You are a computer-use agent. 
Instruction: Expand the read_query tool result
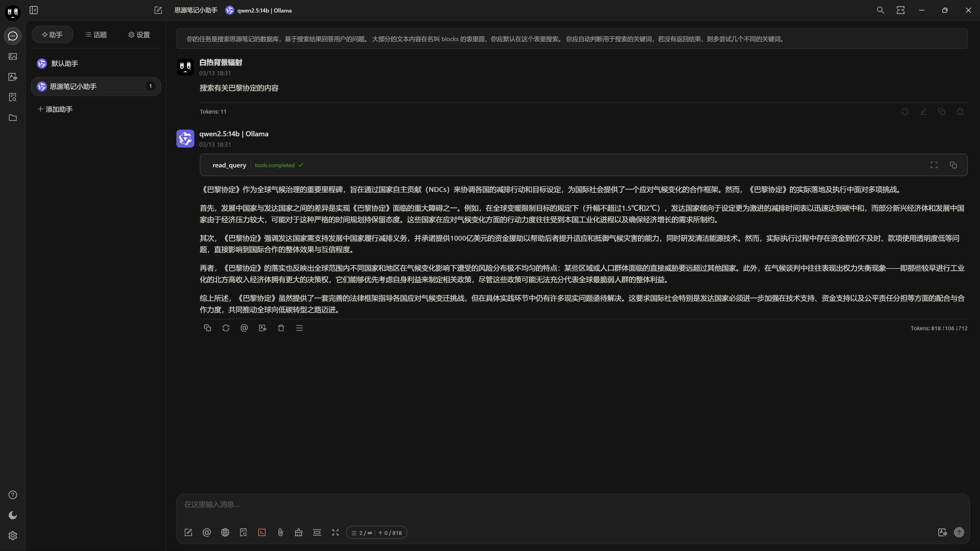(x=934, y=165)
